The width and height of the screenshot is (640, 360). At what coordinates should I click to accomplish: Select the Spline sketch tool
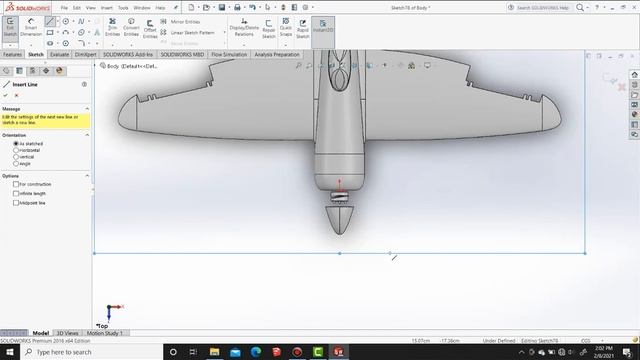click(81, 21)
